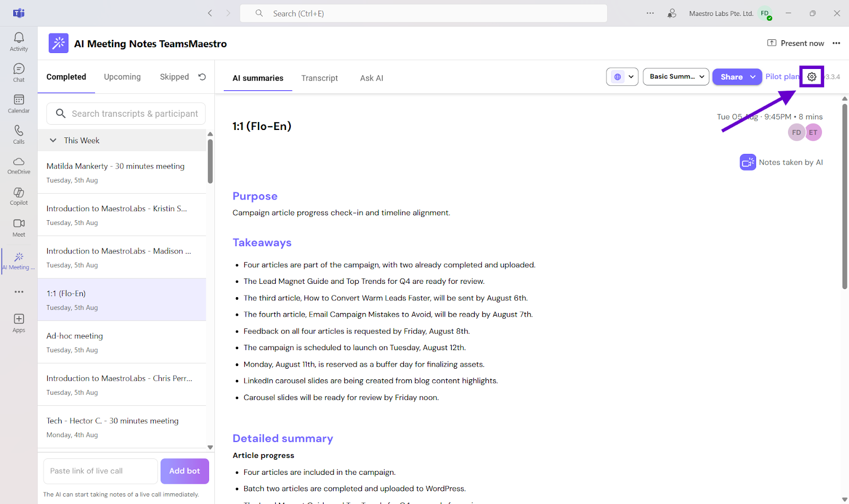This screenshot has height=504, width=849.
Task: Open Ad-hoc meeting entry
Action: pos(122,342)
